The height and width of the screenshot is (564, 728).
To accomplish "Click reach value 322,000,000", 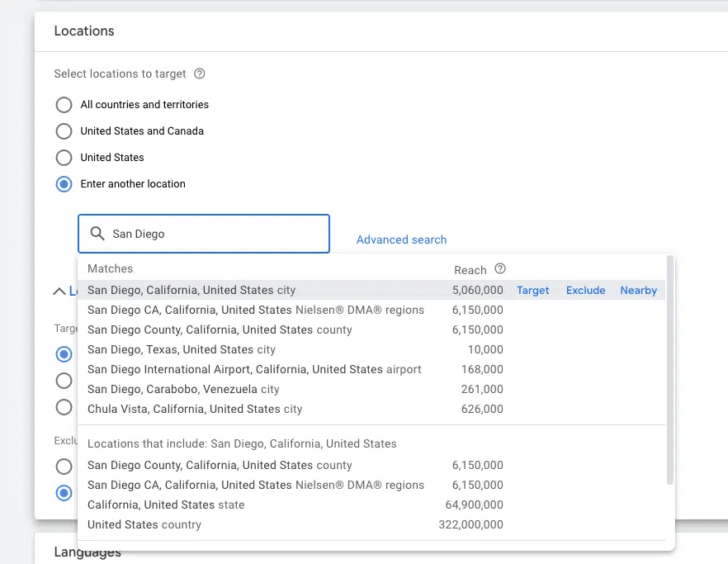I will (x=470, y=524).
